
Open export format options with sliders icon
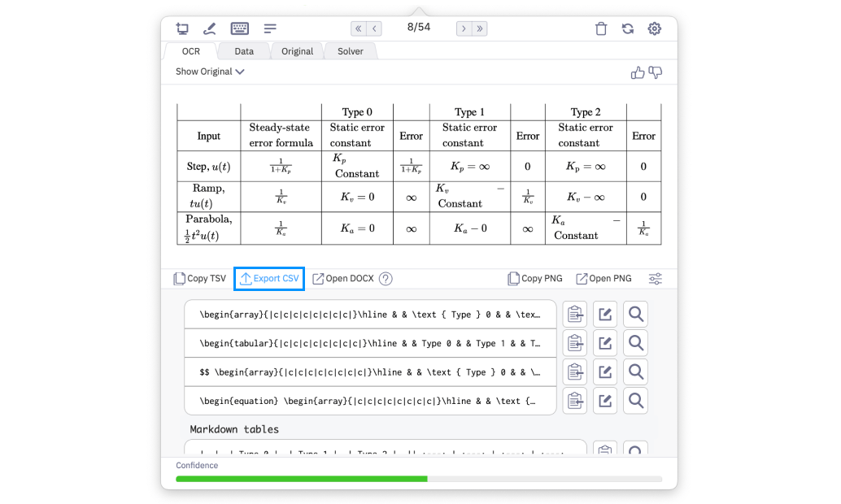click(656, 278)
